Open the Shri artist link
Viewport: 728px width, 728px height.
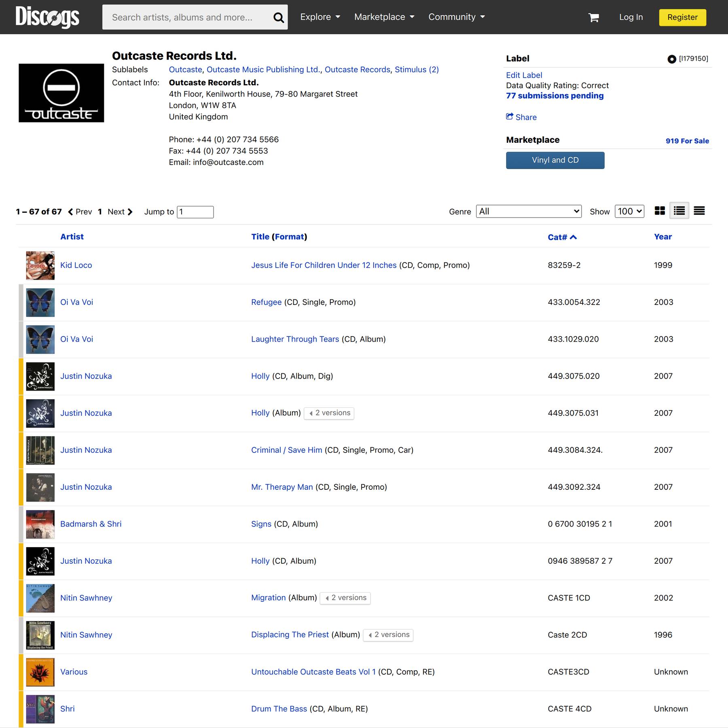point(67,709)
